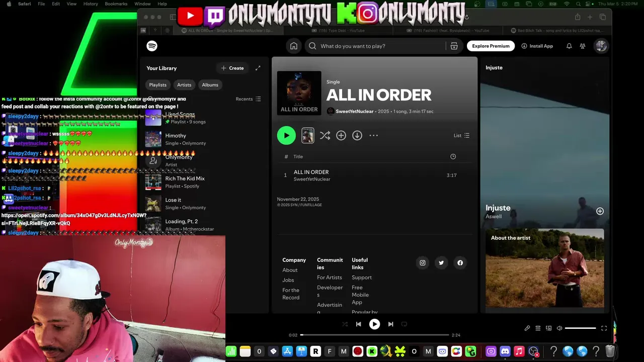Image resolution: width=644 pixels, height=362 pixels.
Task: Open Himothy single in library
Action: pyautogui.click(x=203, y=139)
